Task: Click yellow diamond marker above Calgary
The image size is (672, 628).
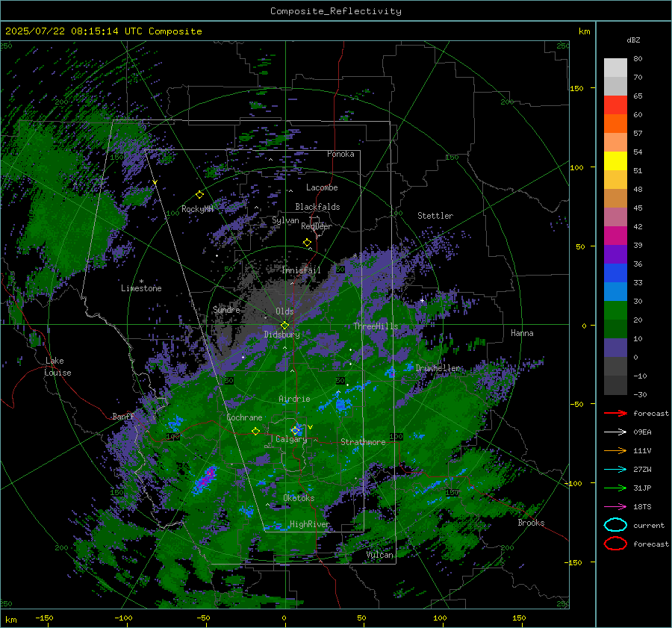Action: point(295,430)
